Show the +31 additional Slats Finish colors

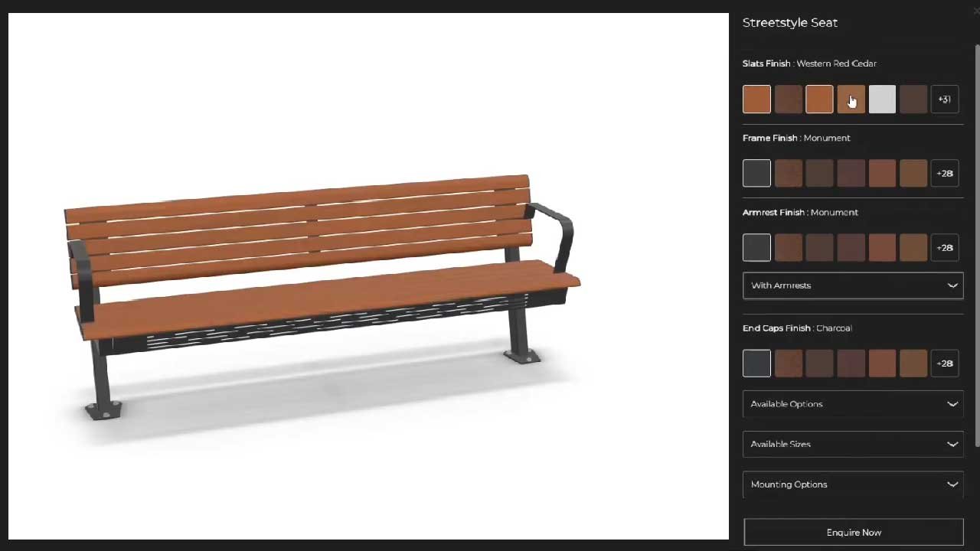click(945, 99)
